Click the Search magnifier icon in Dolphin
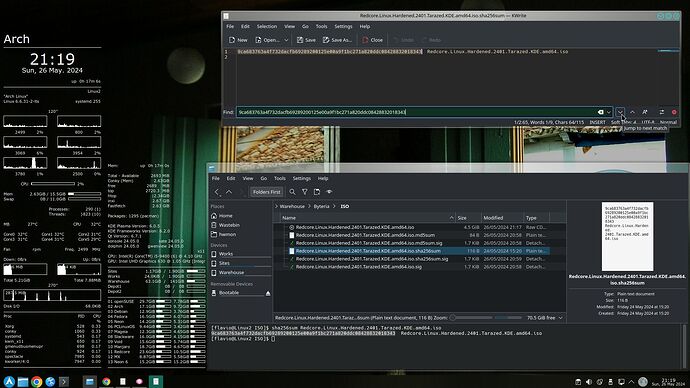690x388 pixels. tap(292, 192)
